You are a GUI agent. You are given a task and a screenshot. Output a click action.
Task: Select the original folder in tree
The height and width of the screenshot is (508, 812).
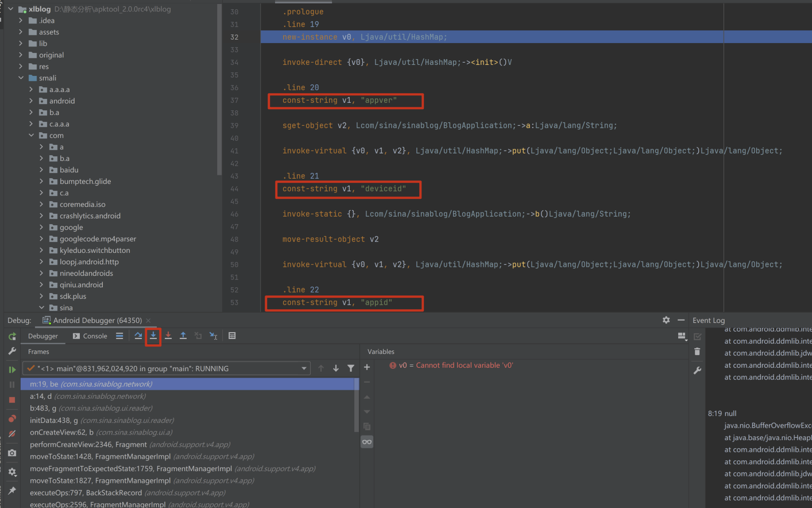[x=51, y=55]
